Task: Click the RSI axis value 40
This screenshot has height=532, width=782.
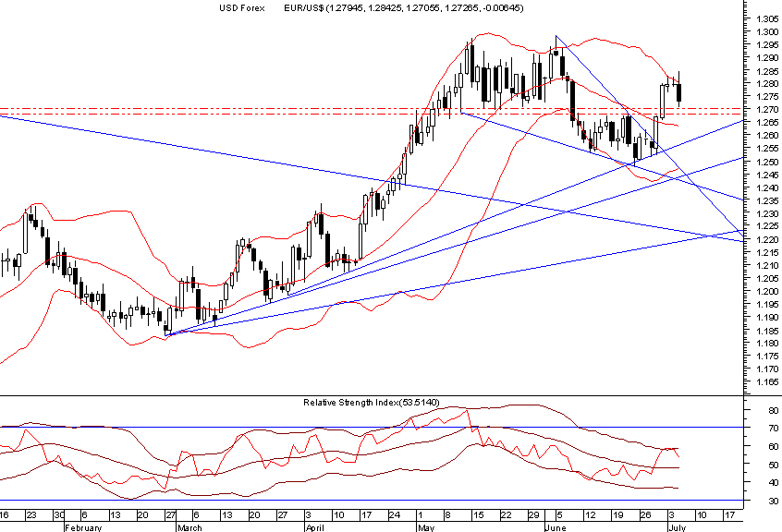Action: point(774,483)
